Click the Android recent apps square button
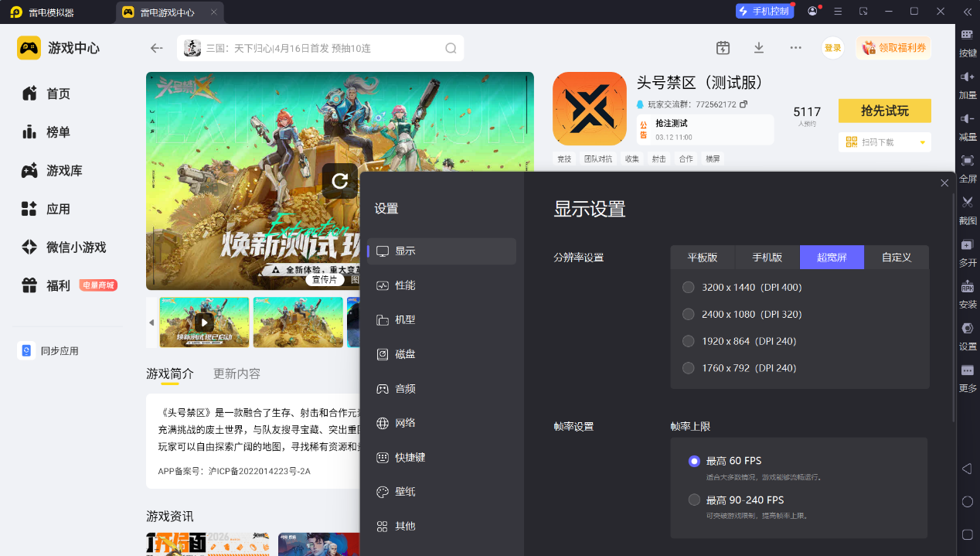 (967, 534)
